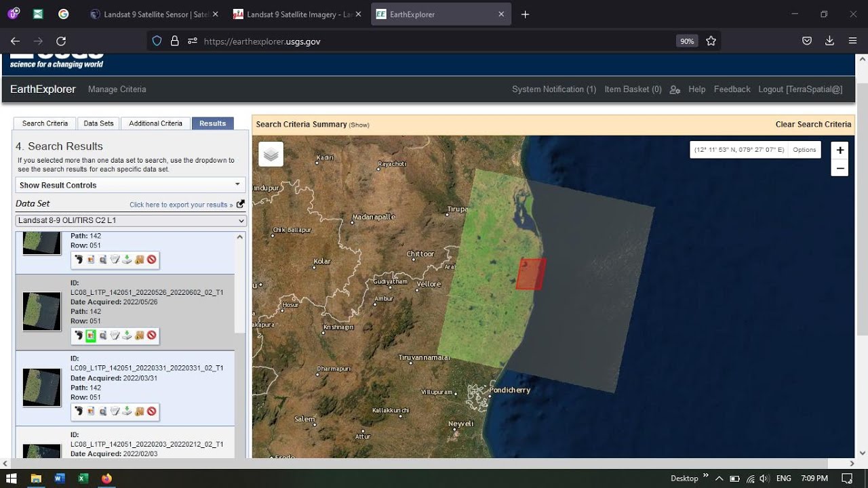868x488 pixels.
Task: Open the EarthExplorer home link
Action: click(43, 89)
